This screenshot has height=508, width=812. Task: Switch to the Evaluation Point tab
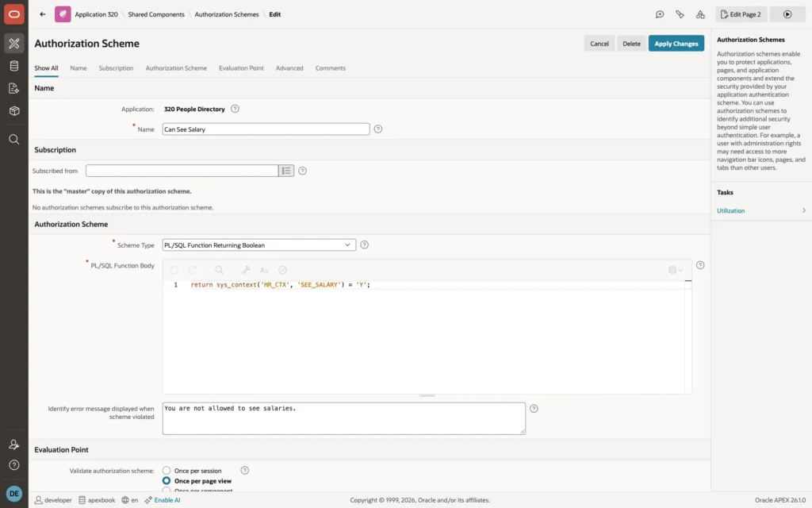(x=241, y=68)
